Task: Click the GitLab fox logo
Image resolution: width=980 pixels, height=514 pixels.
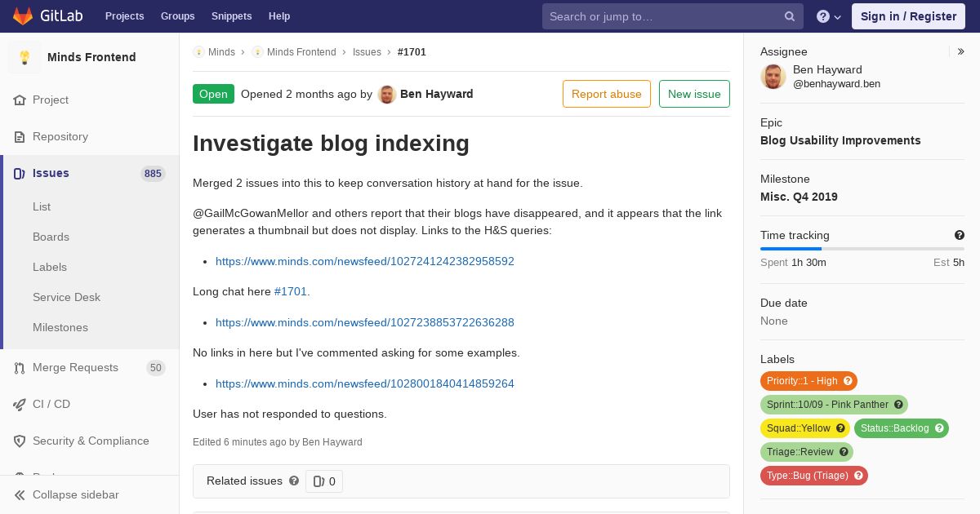Action: (23, 16)
